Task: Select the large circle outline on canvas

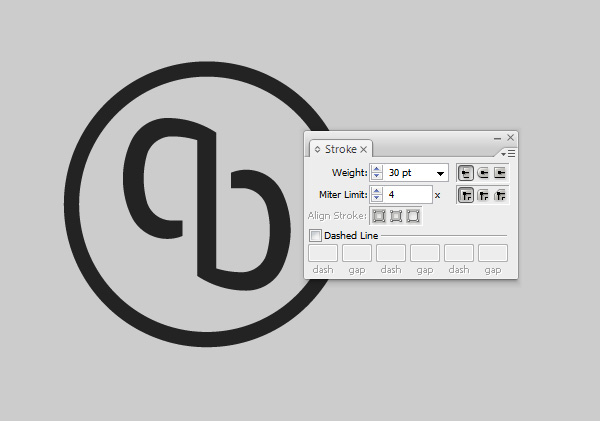Action: pos(72,204)
